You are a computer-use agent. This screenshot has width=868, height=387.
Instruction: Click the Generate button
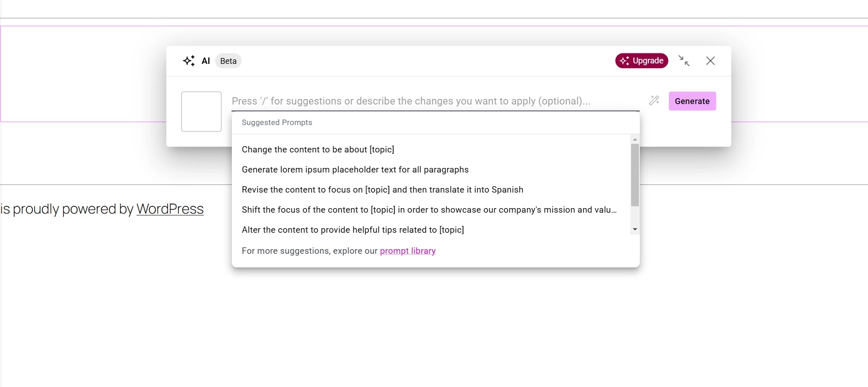pyautogui.click(x=692, y=101)
